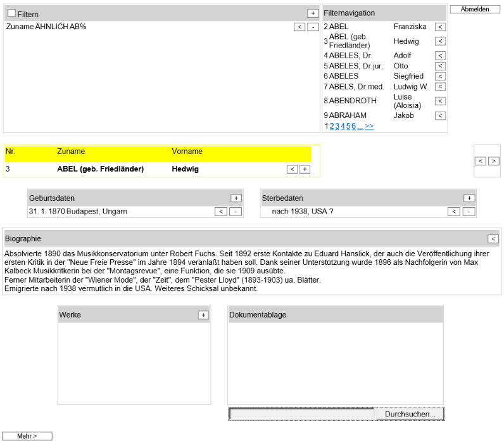Select ABRAHAM Jakob entry arrow button

point(440,116)
